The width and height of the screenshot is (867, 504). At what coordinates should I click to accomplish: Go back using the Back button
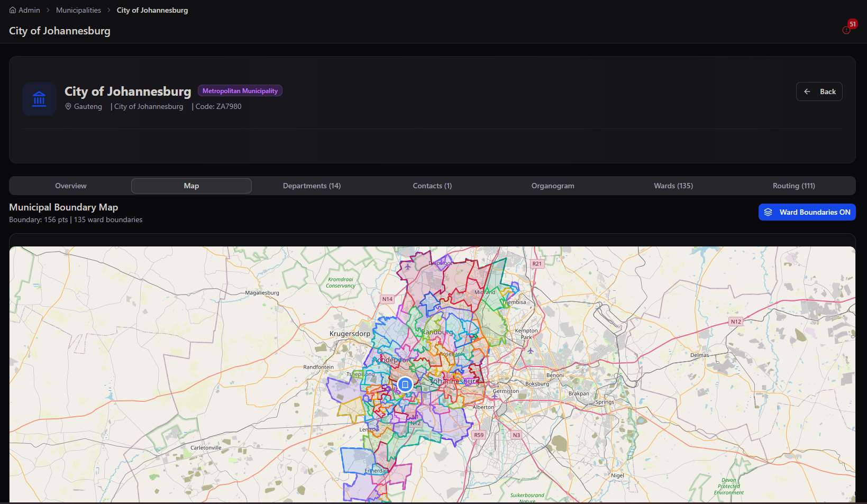pyautogui.click(x=819, y=91)
